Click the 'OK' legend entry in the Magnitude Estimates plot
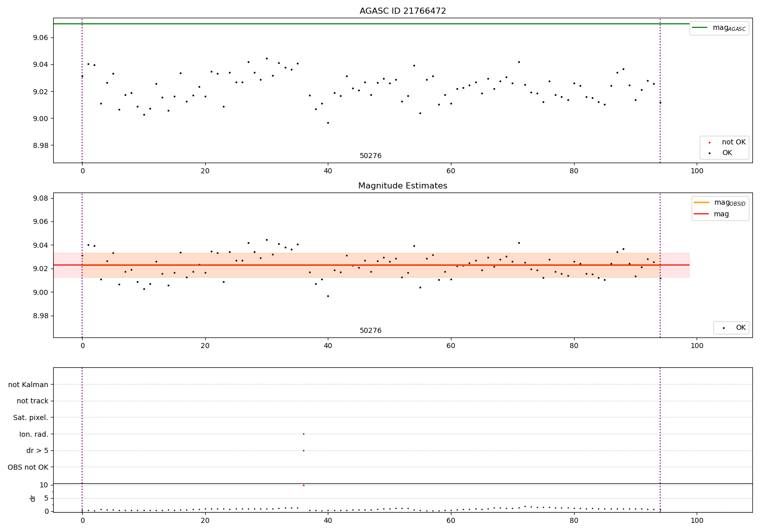The height and width of the screenshot is (532, 760). 734,328
